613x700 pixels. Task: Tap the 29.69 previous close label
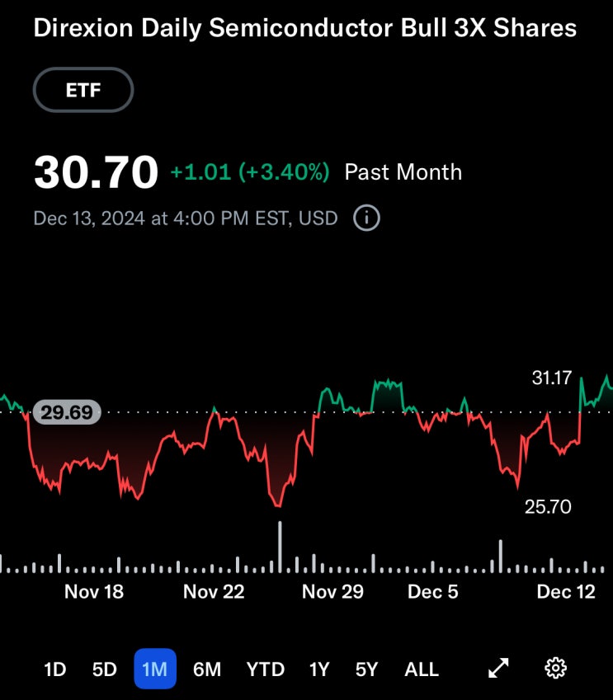click(67, 412)
